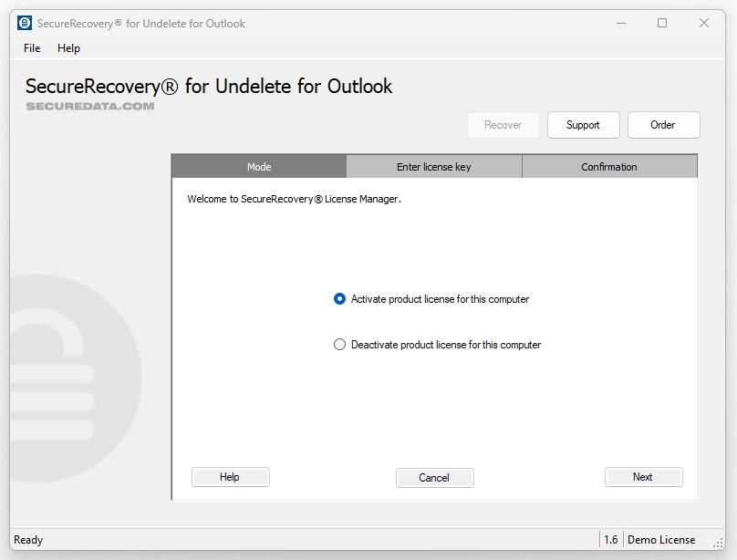This screenshot has height=560, width=737.
Task: Click the Order button
Action: click(663, 125)
